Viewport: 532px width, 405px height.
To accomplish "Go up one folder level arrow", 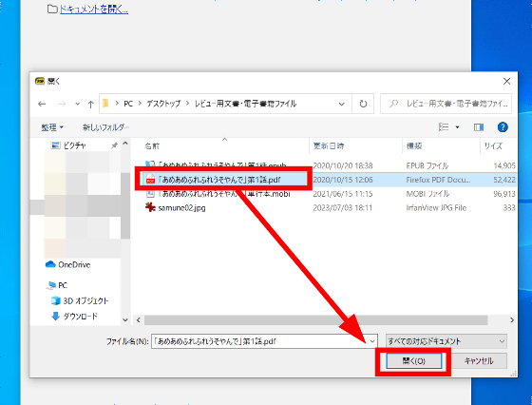I will 90,104.
